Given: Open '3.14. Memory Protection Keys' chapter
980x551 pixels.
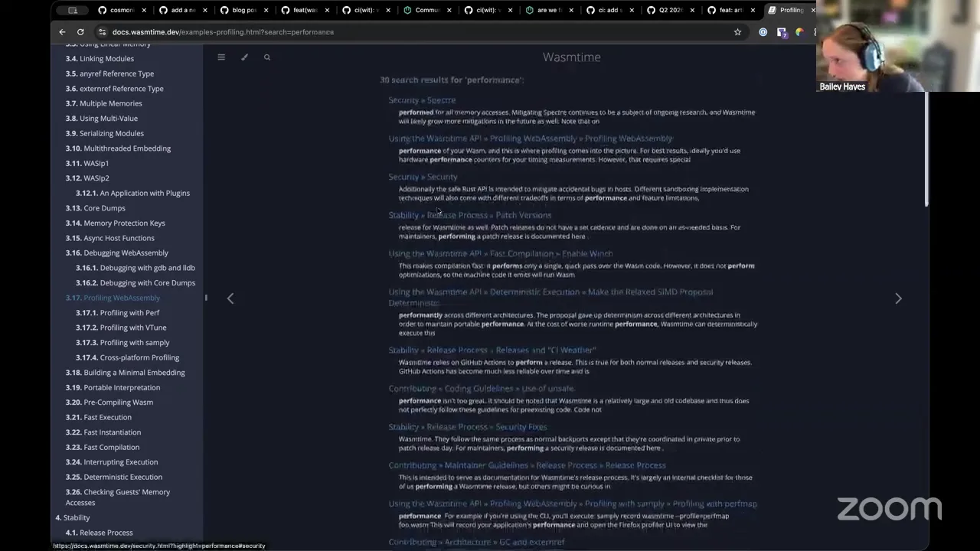Looking at the screenshot, I should 115,223.
